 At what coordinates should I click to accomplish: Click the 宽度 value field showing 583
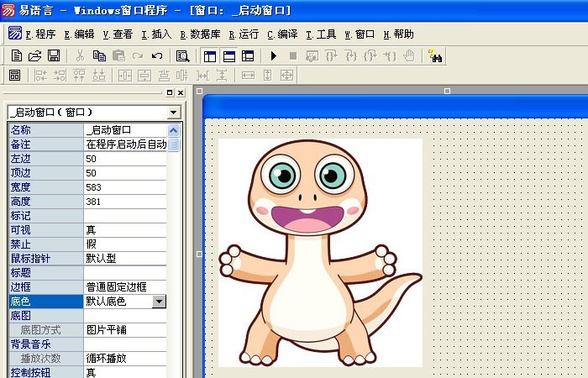(124, 186)
